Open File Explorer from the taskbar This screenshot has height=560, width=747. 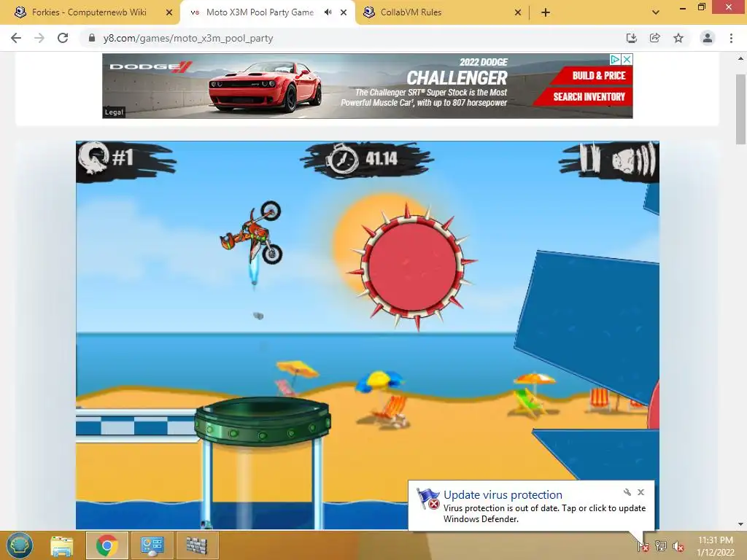pyautogui.click(x=62, y=545)
